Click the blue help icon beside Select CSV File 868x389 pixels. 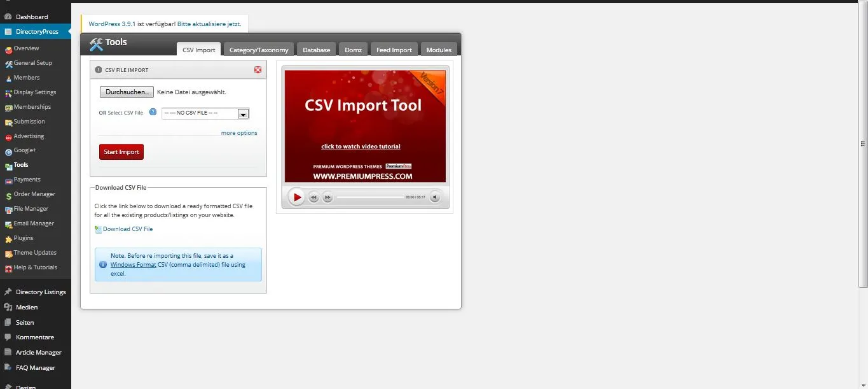(x=153, y=112)
